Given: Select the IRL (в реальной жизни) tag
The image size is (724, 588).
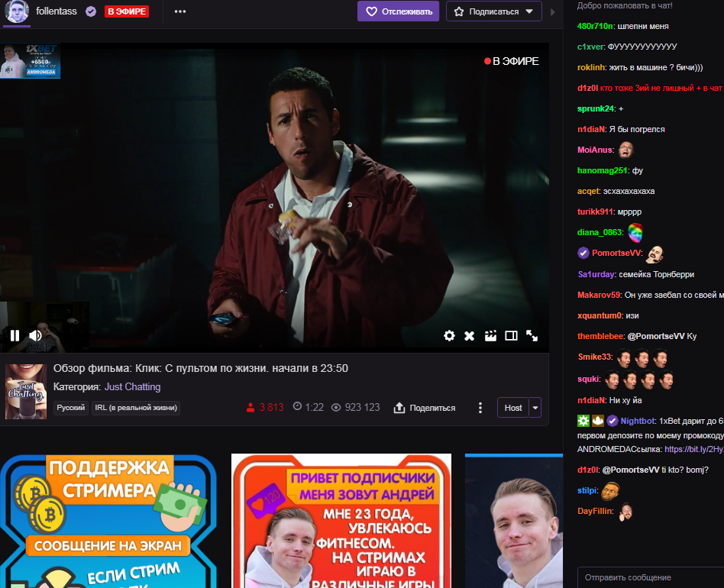Looking at the screenshot, I should point(136,408).
